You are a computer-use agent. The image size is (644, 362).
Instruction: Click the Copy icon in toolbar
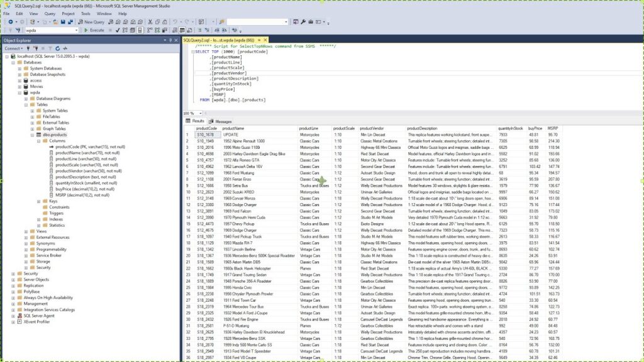[157, 22]
